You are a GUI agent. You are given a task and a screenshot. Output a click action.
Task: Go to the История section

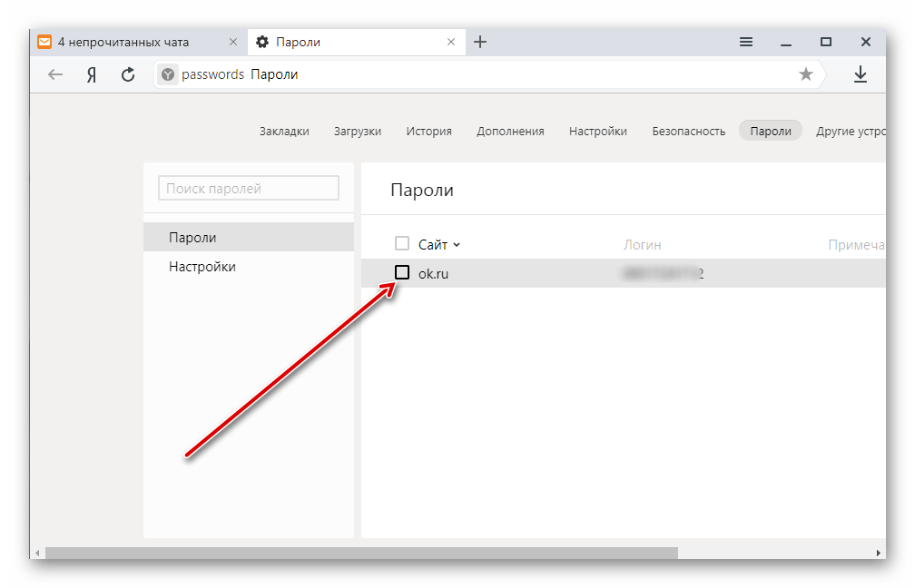[x=428, y=131]
